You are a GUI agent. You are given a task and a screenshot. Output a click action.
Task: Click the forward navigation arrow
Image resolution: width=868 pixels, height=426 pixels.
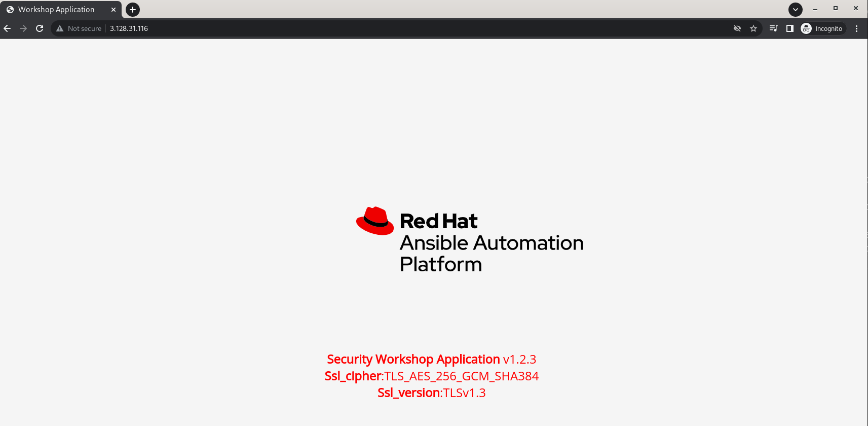23,28
